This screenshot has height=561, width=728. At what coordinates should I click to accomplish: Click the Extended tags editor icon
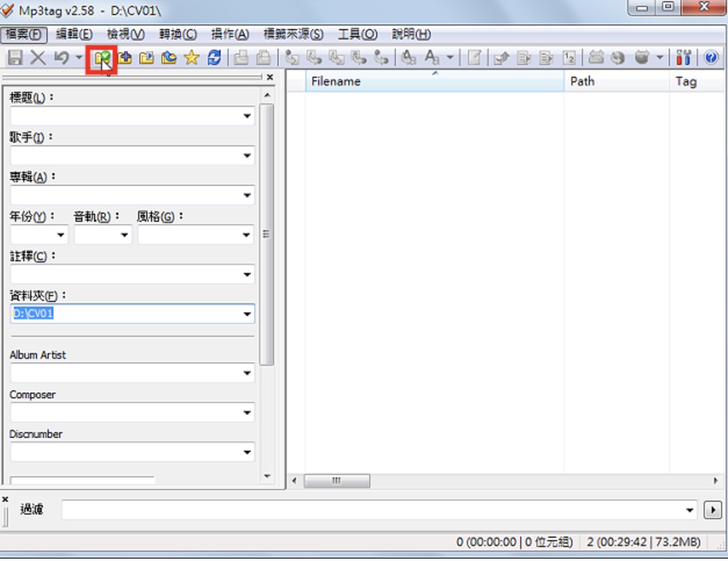tap(474, 57)
